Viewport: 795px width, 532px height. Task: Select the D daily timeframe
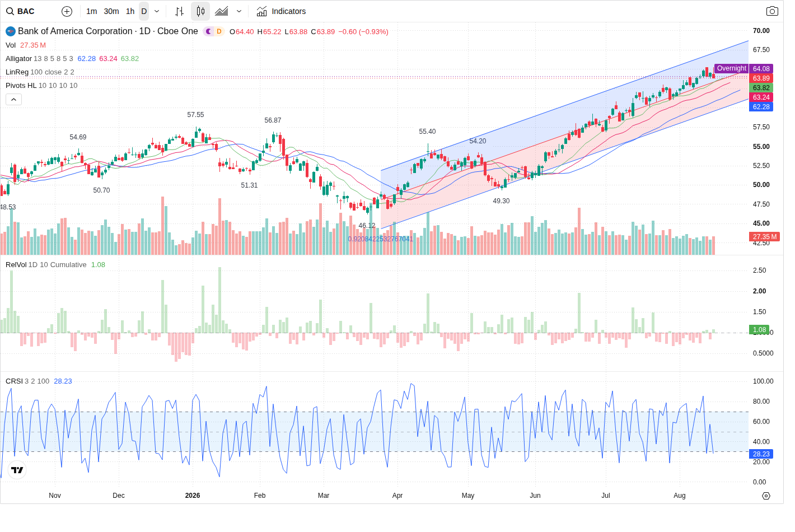point(144,11)
